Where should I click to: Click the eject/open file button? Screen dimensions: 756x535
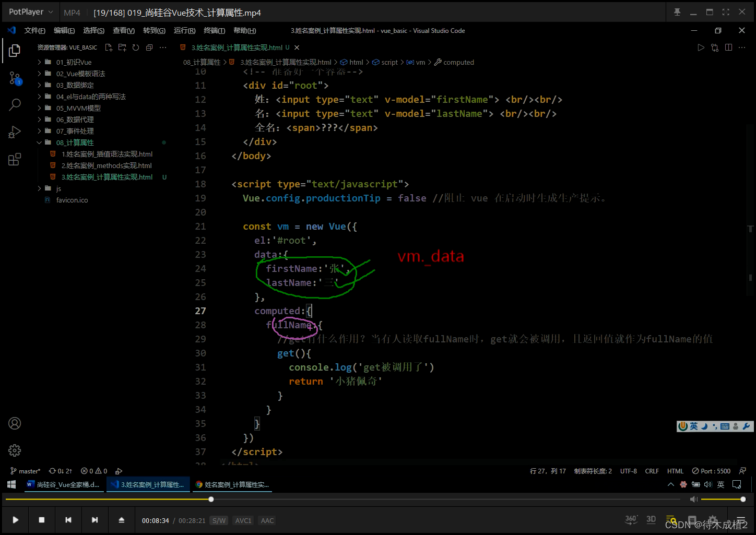click(121, 520)
